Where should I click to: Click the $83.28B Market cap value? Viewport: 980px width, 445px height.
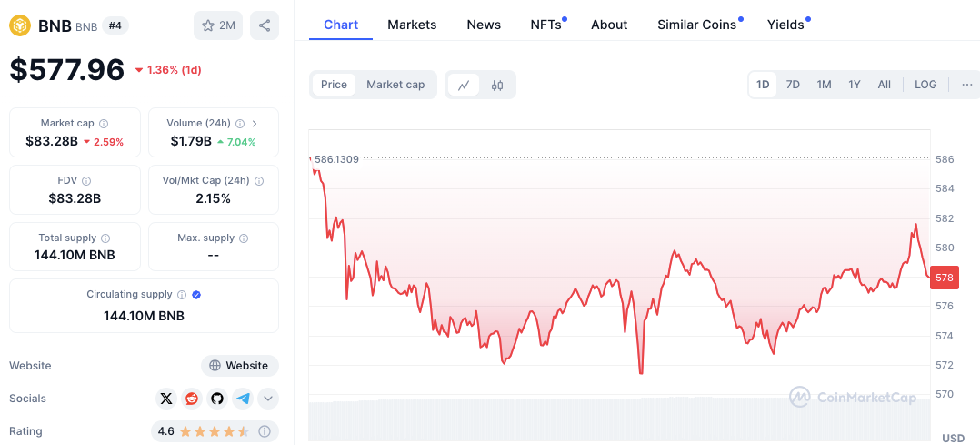(52, 141)
